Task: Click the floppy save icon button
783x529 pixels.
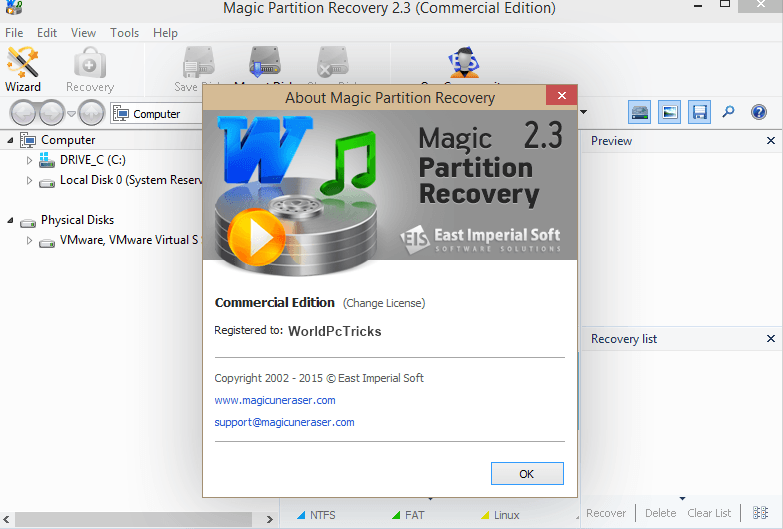Action: (699, 112)
